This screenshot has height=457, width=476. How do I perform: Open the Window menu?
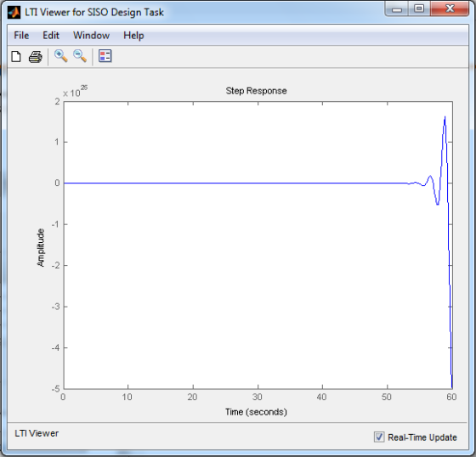click(x=92, y=36)
